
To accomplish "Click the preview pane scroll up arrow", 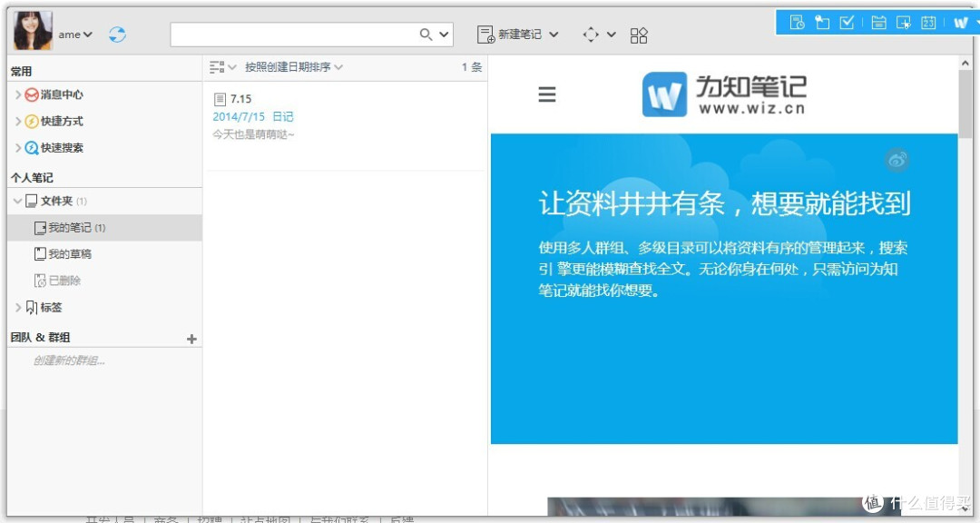I will click(x=965, y=64).
